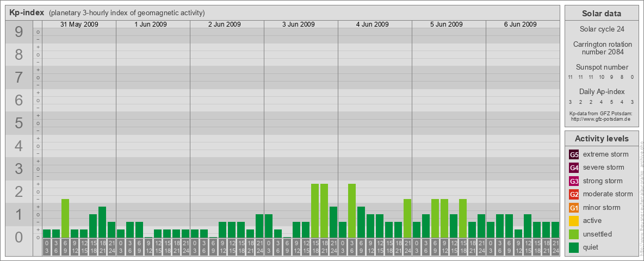Click the 4 Jun 2009 date header
Screen dimensions: 644x261
(x=373, y=24)
